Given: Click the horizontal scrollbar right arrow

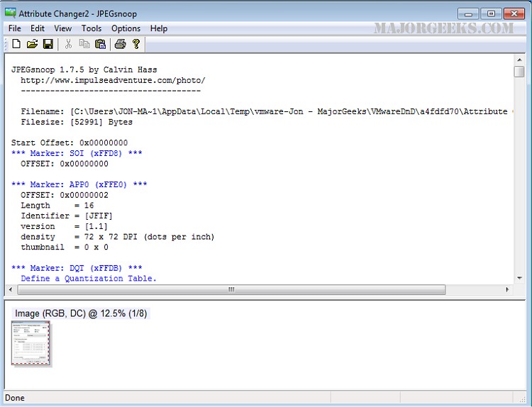Looking at the screenshot, I should (x=507, y=289).
